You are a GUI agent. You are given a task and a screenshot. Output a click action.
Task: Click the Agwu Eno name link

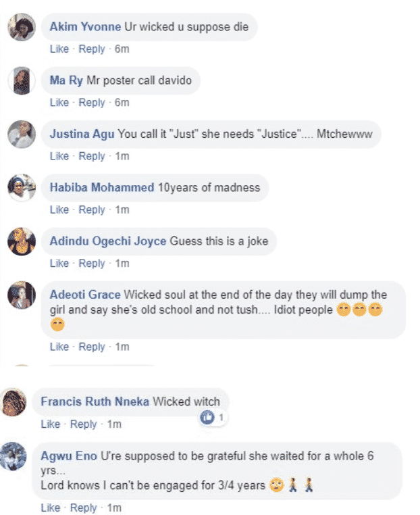(x=69, y=457)
